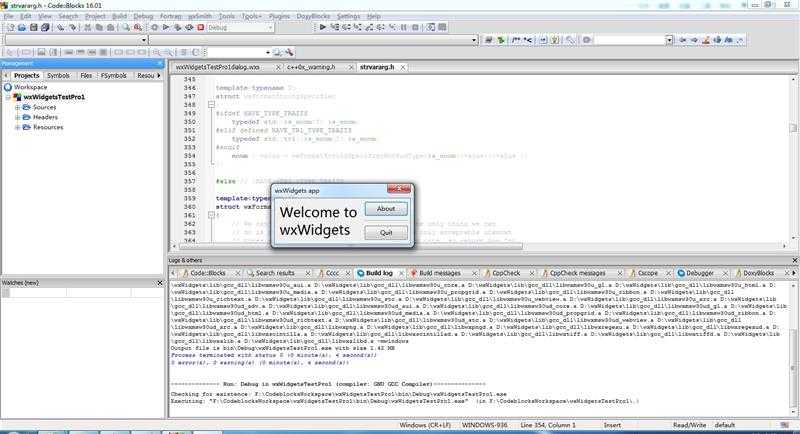The width and height of the screenshot is (800, 434).
Task: Expand the Headers folder in project tree
Action: tap(17, 117)
